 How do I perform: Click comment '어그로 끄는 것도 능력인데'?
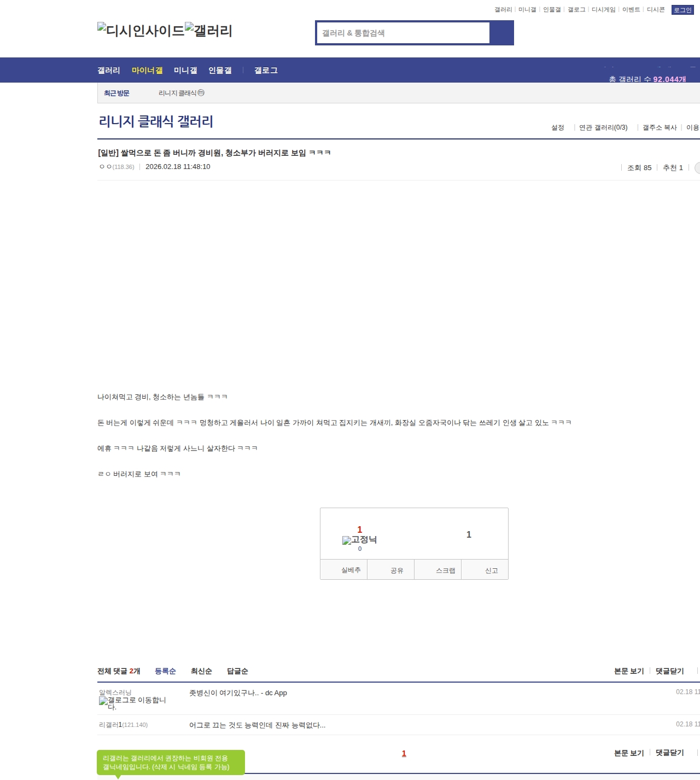257,725
